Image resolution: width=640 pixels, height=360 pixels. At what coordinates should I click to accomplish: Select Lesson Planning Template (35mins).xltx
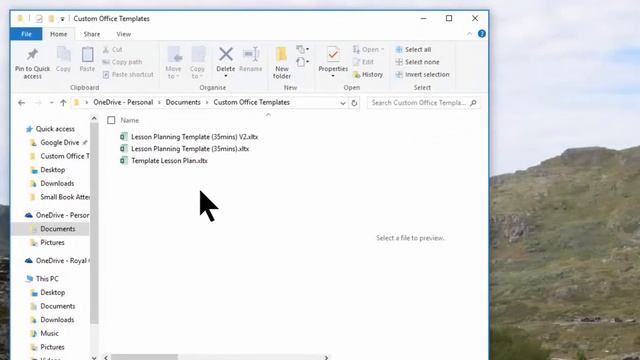pyautogui.click(x=184, y=149)
